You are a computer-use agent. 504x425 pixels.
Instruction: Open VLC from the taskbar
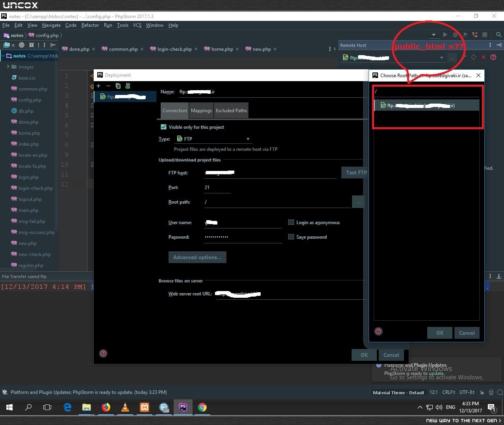(x=125, y=407)
